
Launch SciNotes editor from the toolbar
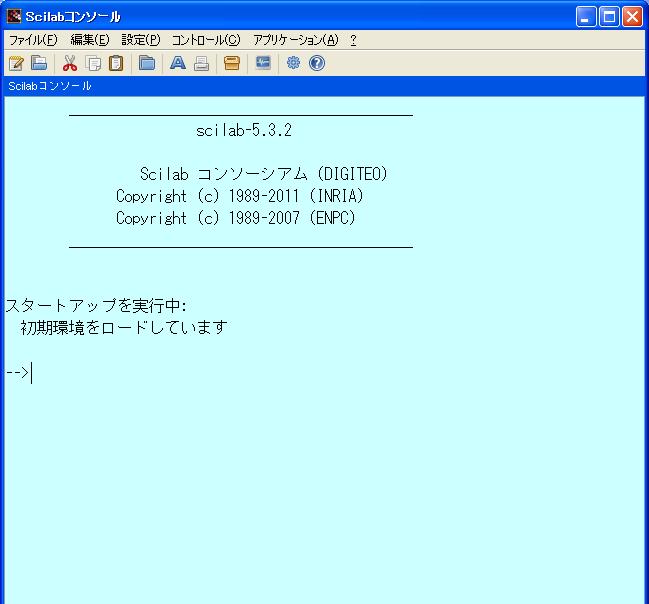(x=16, y=63)
